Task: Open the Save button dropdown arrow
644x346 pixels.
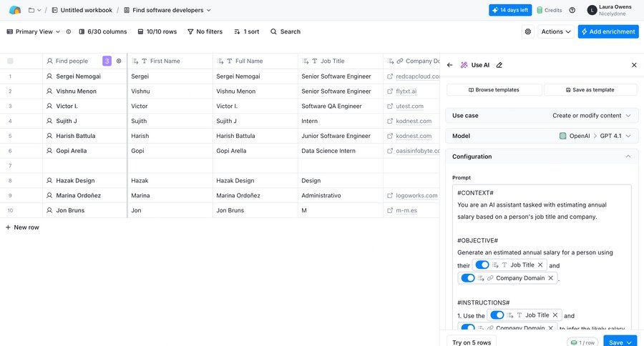Action: [x=629, y=342]
